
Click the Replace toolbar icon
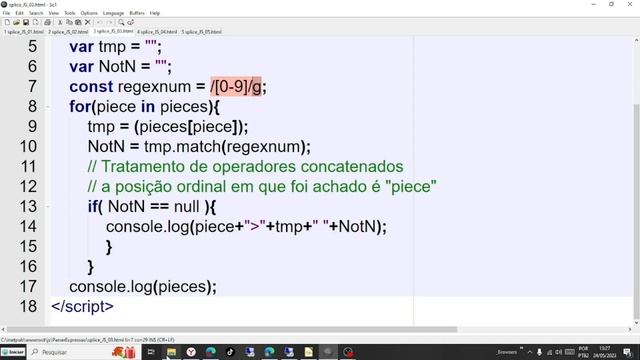(131, 22)
